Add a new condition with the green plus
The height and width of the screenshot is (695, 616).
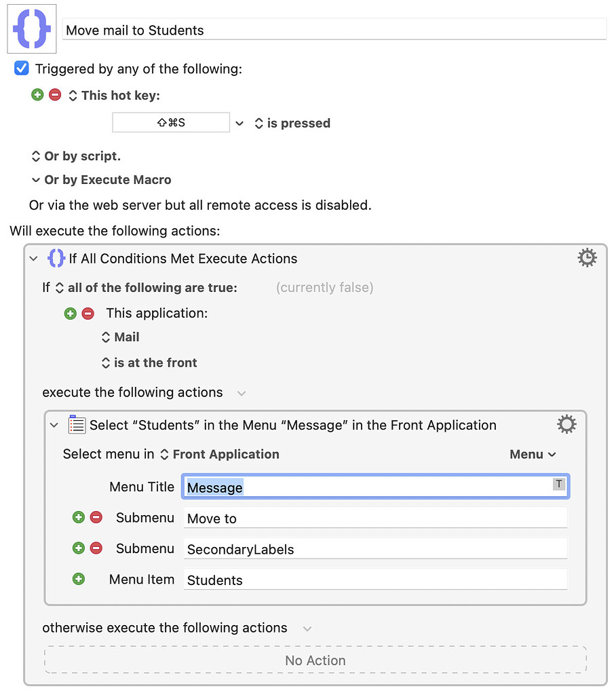(x=71, y=313)
